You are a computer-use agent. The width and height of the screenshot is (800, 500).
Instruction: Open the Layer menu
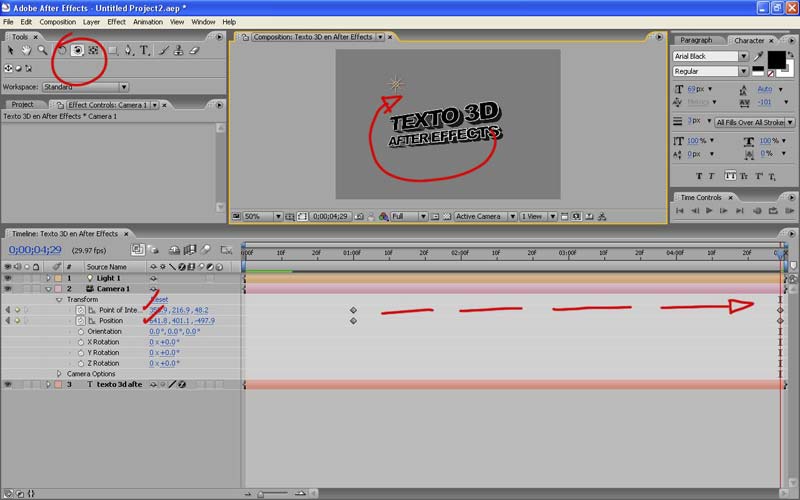[x=91, y=22]
